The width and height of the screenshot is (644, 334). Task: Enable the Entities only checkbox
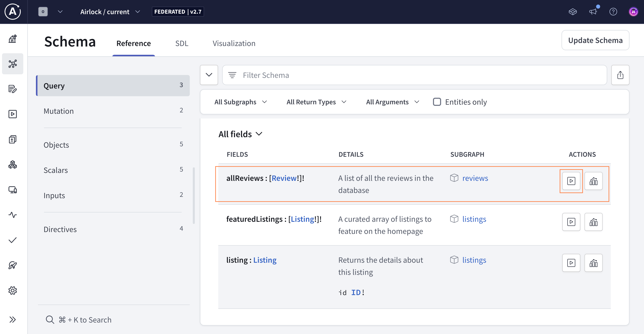coord(437,102)
